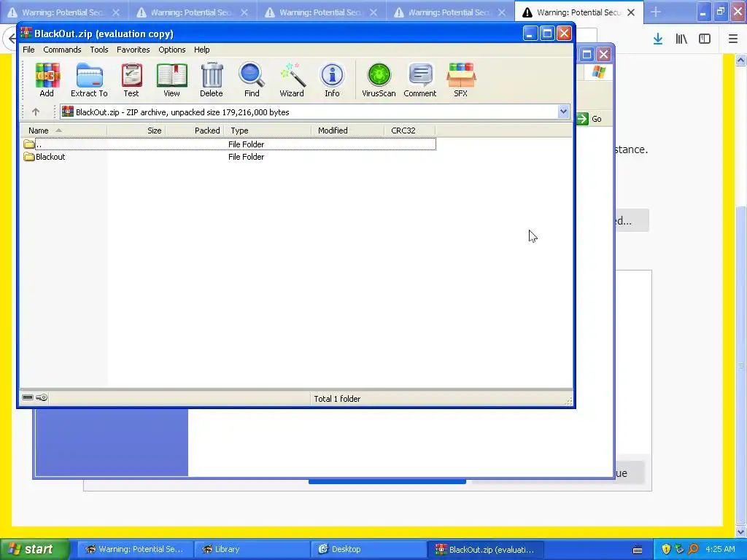Click the Add toolbar icon in WinRAR
The image size is (747, 560).
47,79
